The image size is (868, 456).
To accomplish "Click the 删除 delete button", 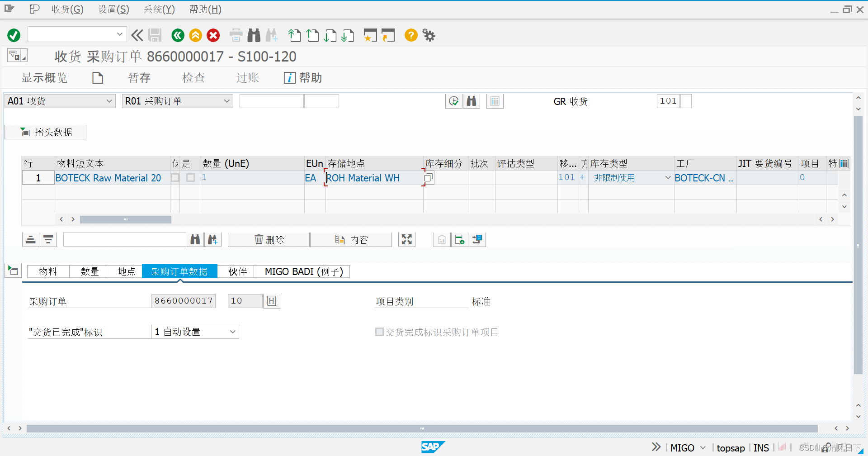I will coord(269,240).
